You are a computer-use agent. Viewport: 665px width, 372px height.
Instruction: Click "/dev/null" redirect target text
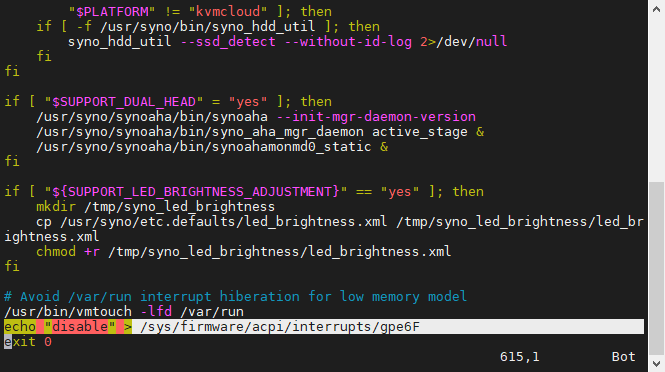[x=471, y=42]
